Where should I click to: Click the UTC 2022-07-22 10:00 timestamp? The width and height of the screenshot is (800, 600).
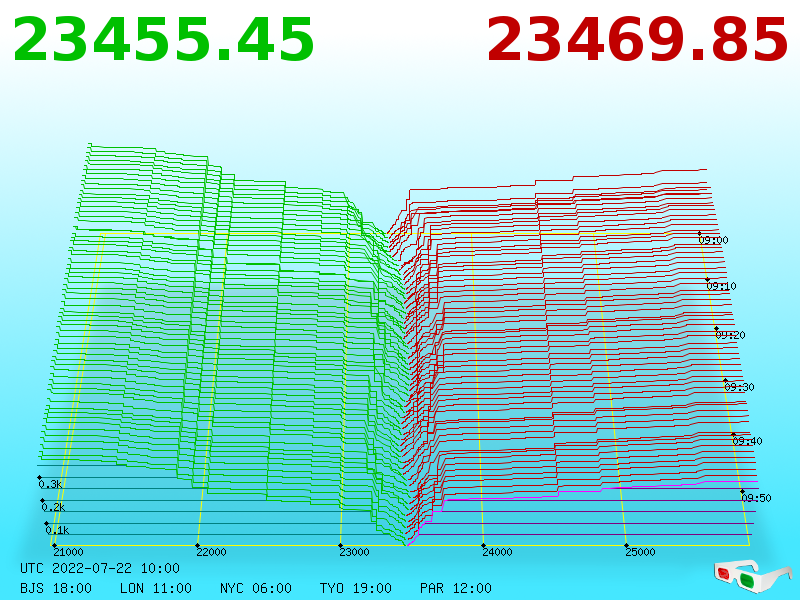[x=100, y=568]
